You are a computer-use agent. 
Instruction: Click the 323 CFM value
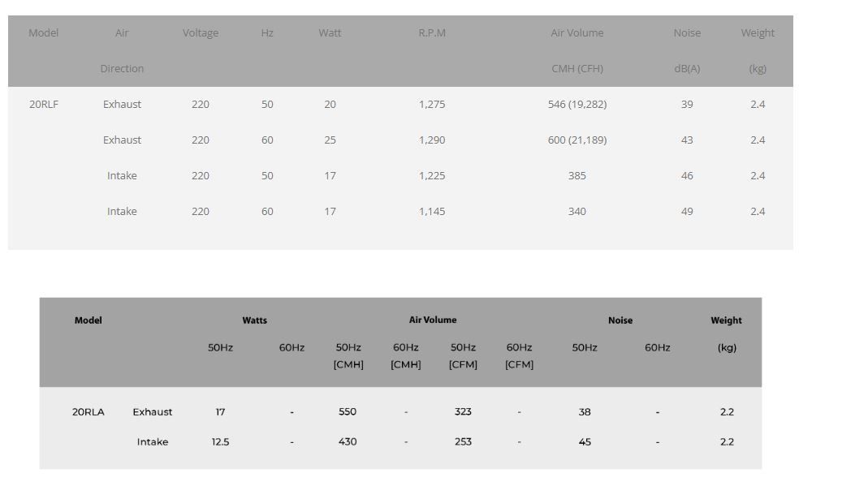[x=463, y=411]
